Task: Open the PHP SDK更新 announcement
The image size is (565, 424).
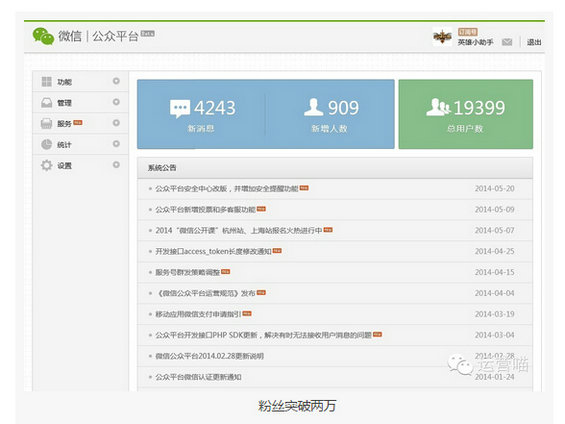Action: 263,335
